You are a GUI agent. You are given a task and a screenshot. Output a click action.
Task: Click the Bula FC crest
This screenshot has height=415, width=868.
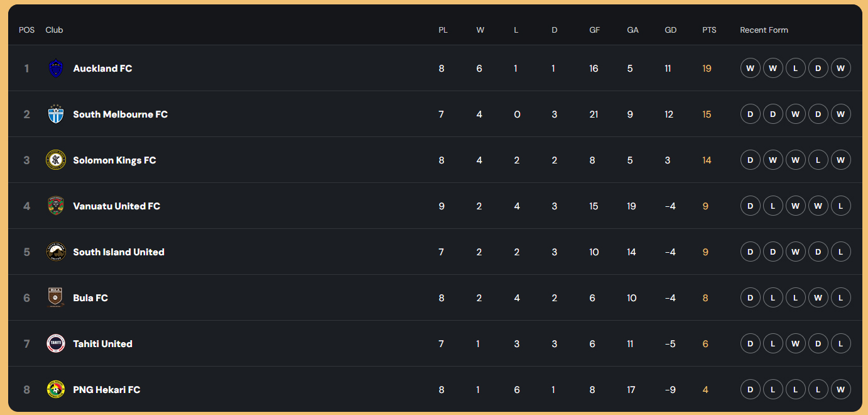tap(56, 298)
